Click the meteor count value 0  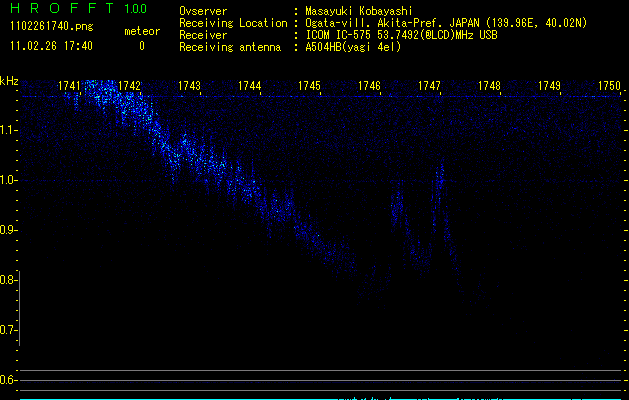pos(142,46)
